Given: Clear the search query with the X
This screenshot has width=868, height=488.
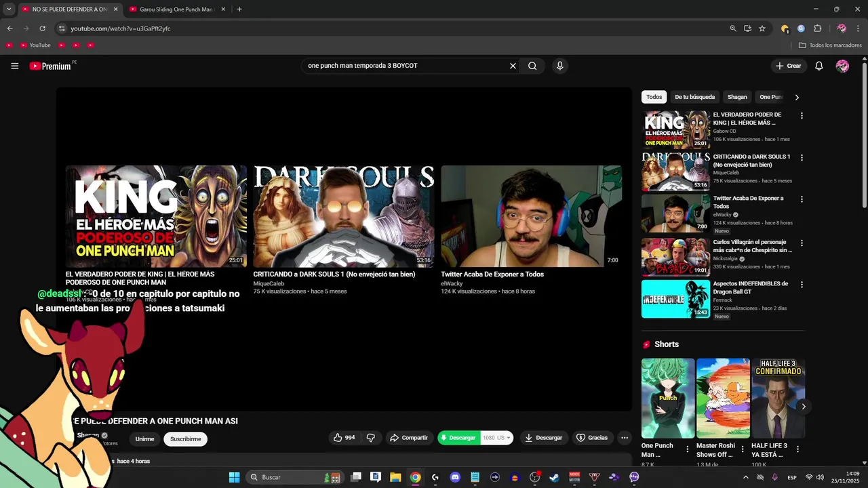Looking at the screenshot, I should click(513, 66).
